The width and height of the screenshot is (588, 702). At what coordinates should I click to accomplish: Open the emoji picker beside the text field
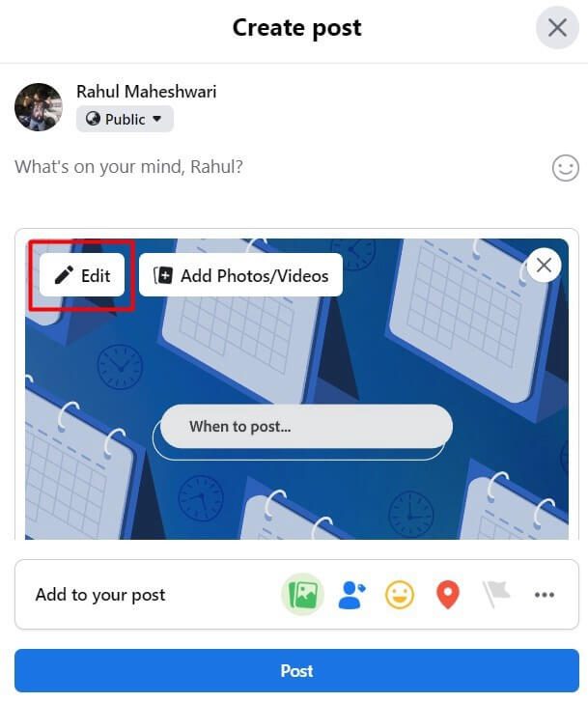565,168
